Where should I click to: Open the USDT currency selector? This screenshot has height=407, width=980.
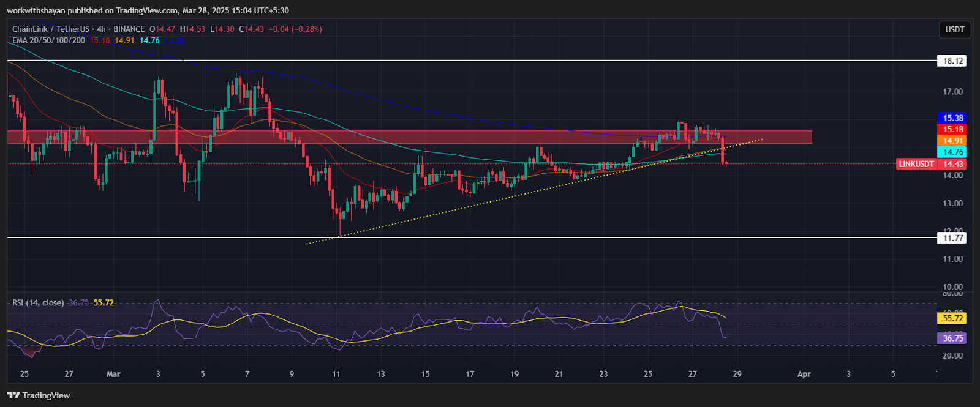[954, 29]
